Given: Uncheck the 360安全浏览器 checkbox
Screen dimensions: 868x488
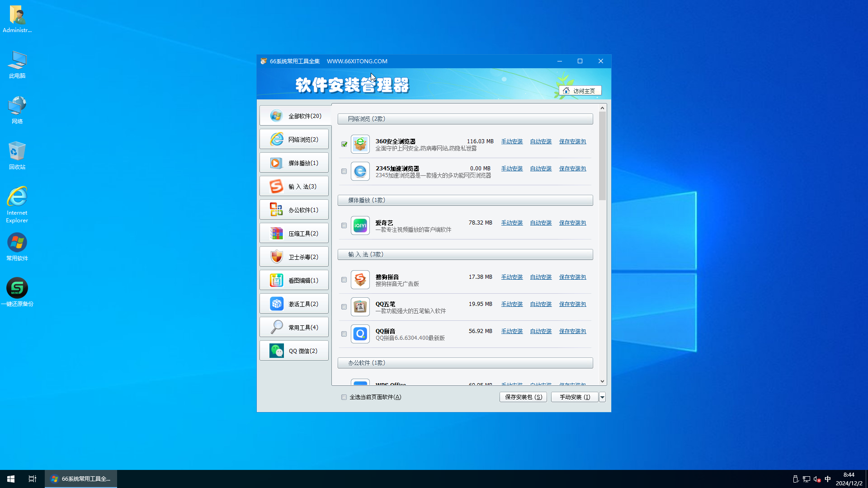Looking at the screenshot, I should point(344,144).
